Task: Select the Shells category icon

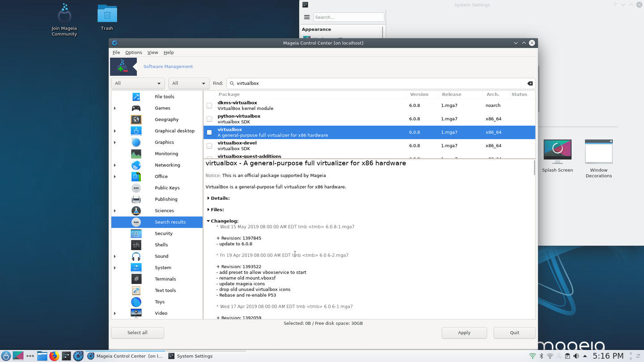Action: coord(136,245)
